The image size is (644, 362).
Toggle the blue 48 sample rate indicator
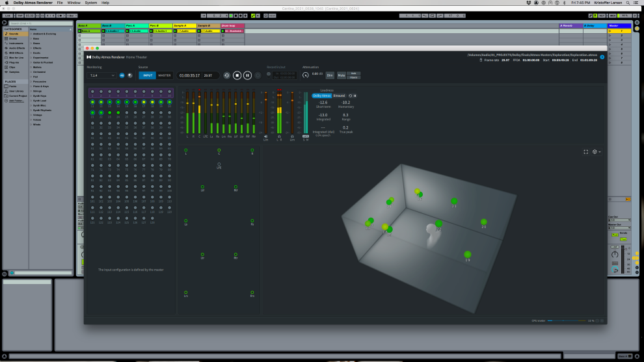[x=122, y=75]
